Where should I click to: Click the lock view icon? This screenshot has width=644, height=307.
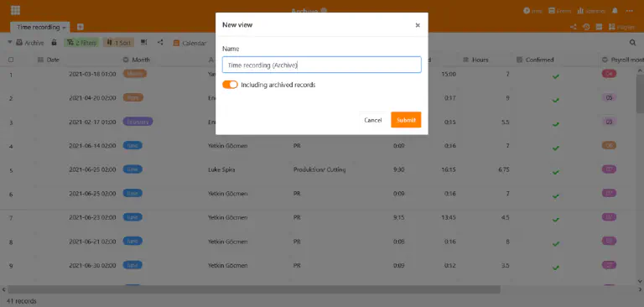point(54,42)
